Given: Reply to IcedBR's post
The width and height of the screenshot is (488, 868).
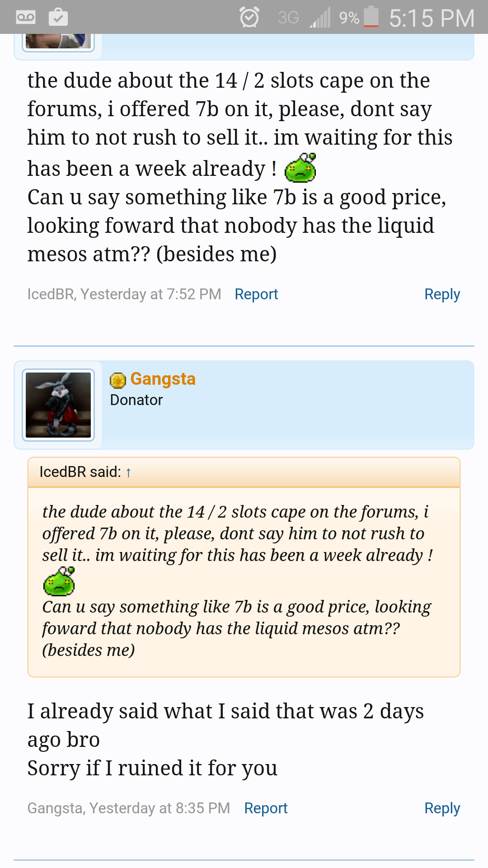Looking at the screenshot, I should click(442, 294).
